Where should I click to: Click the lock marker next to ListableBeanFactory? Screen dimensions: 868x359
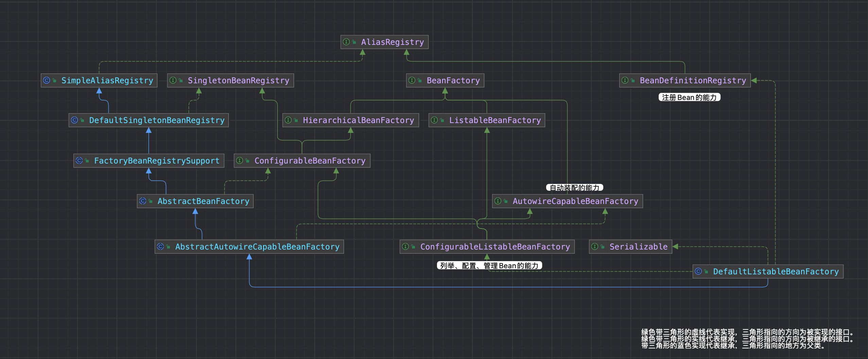pos(442,120)
